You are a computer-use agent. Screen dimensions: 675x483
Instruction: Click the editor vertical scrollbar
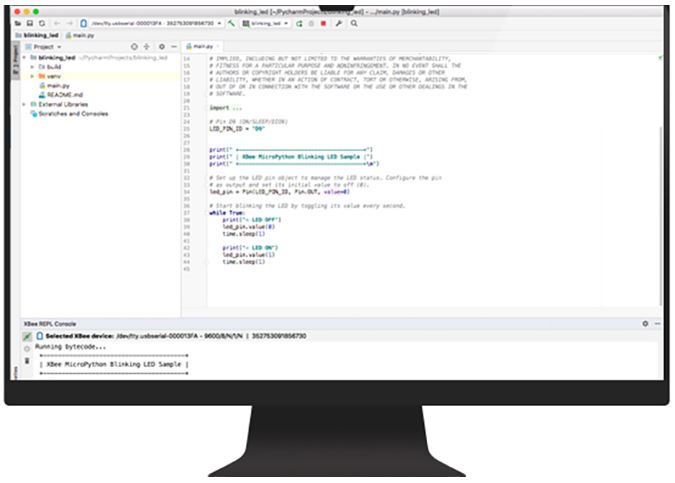660,215
